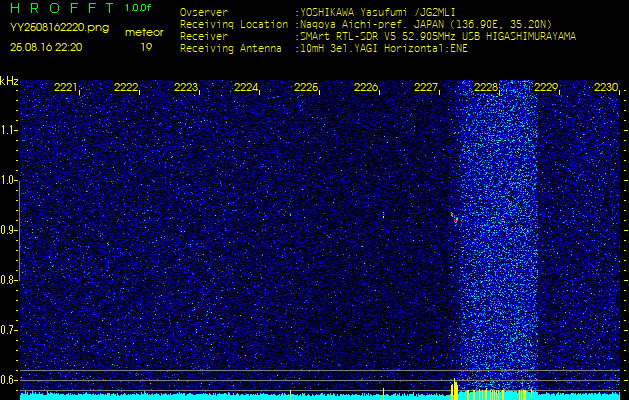Click the 2221 time marker
The height and width of the screenshot is (400, 629).
(x=66, y=87)
